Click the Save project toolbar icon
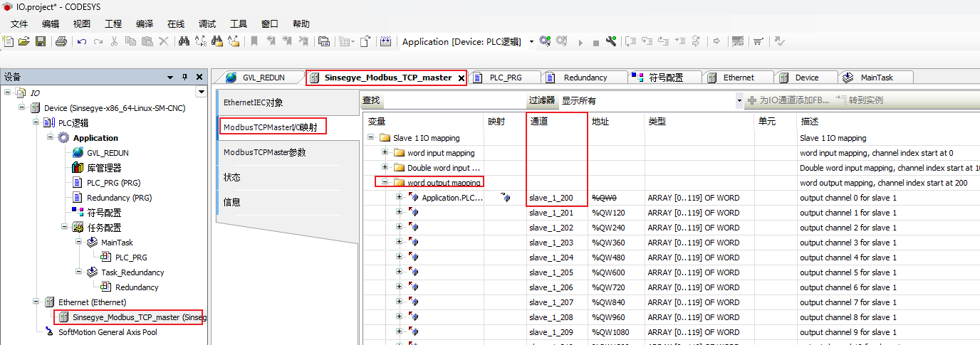Viewport: 980px width, 345px height. [41, 42]
